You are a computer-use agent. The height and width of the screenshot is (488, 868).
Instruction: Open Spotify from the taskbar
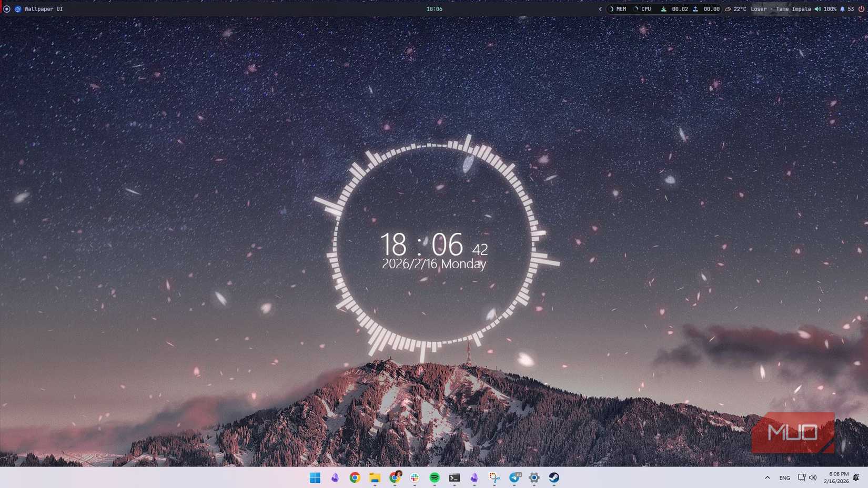pyautogui.click(x=435, y=477)
